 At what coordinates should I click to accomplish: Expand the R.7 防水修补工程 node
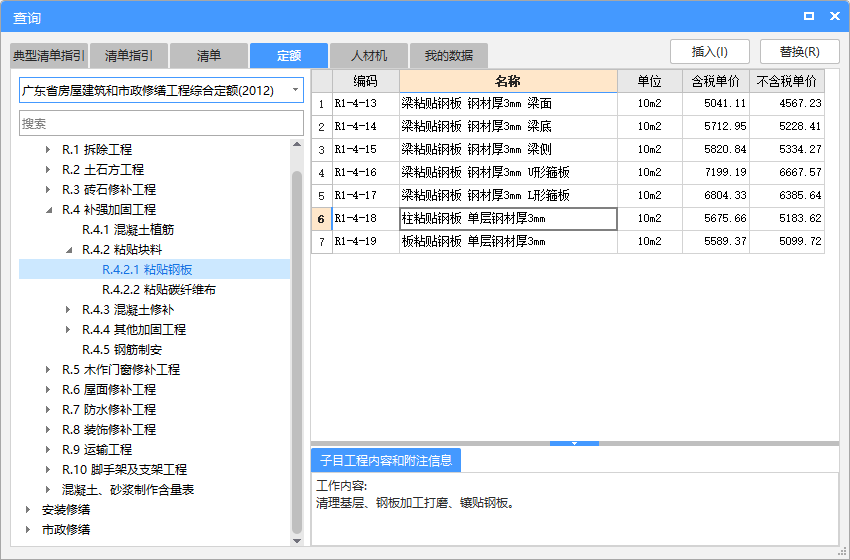48,410
